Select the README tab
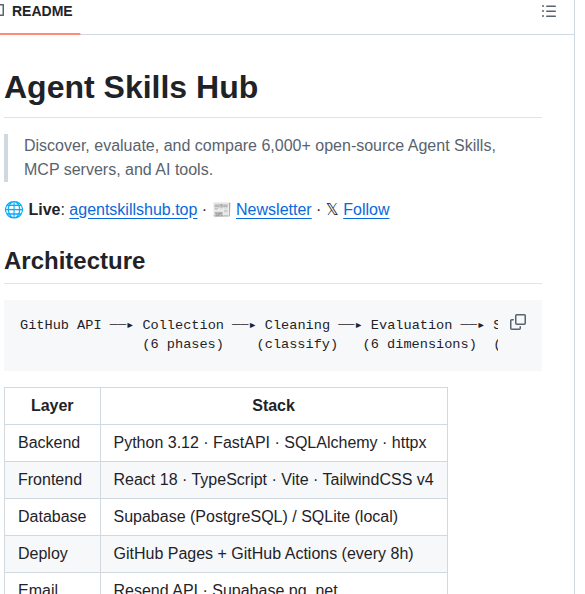585x594 pixels. pyautogui.click(x=39, y=11)
